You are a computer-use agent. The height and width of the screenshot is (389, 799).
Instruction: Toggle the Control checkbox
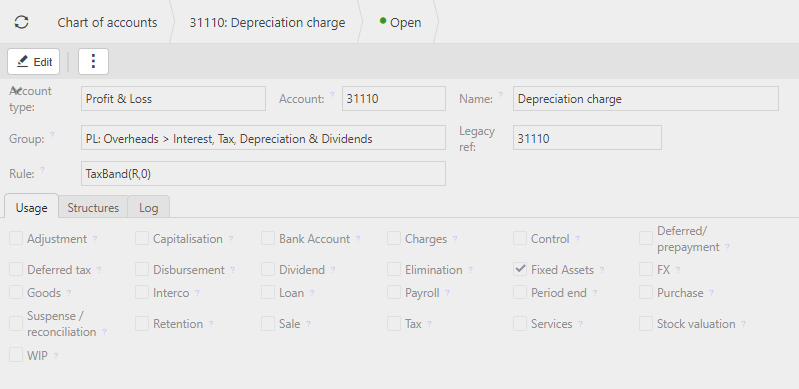click(520, 238)
